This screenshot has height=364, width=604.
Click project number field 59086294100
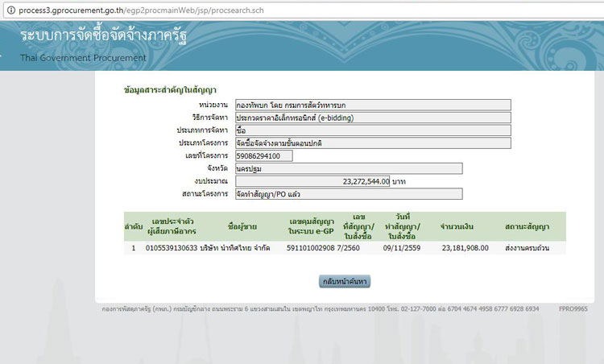click(x=263, y=156)
